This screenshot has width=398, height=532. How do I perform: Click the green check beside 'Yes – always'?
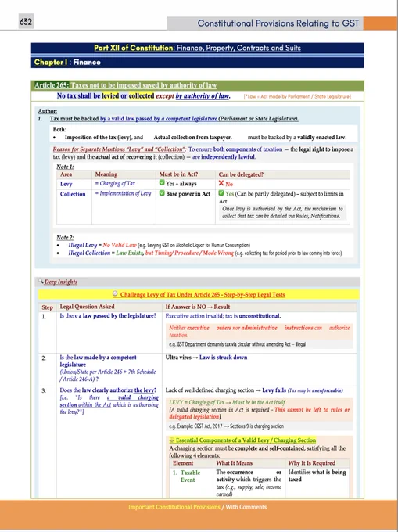point(162,183)
